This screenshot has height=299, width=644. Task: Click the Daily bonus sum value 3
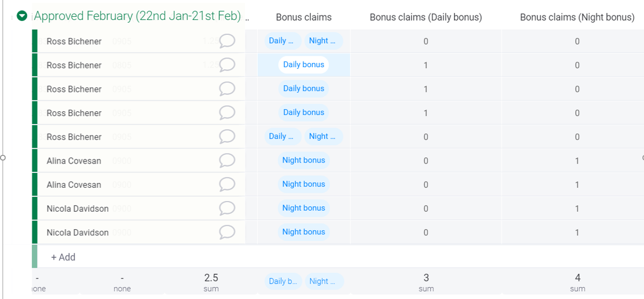tap(426, 278)
